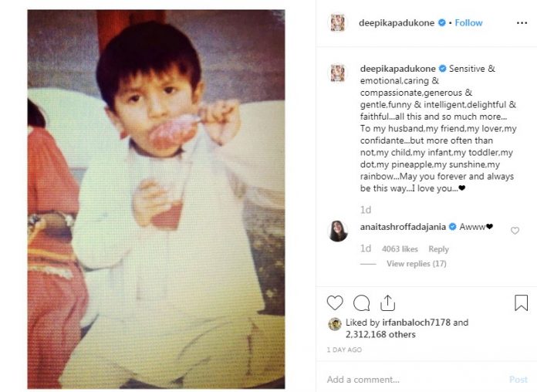The image size is (537, 392).
Task: Open deepikapadukone profile picture in header
Action: pos(336,23)
